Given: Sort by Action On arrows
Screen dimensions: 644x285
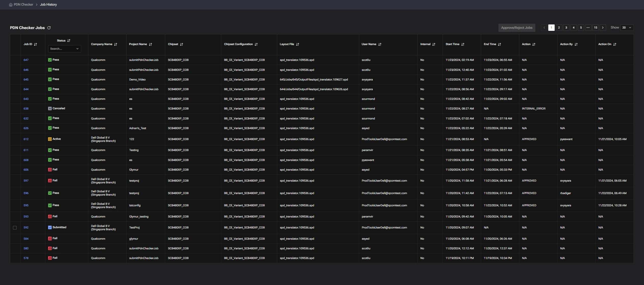Looking at the screenshot, I should coord(615,44).
